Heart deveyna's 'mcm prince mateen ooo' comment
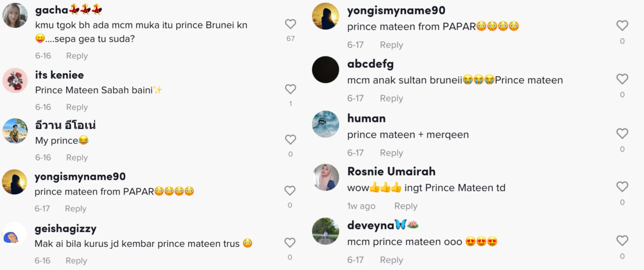This screenshot has width=644, height=270. coord(622,241)
